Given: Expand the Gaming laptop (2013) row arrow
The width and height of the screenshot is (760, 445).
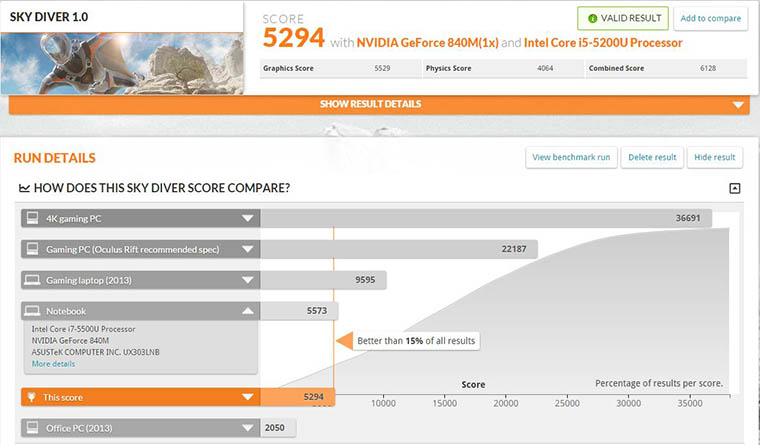Looking at the screenshot, I should pyautogui.click(x=248, y=280).
